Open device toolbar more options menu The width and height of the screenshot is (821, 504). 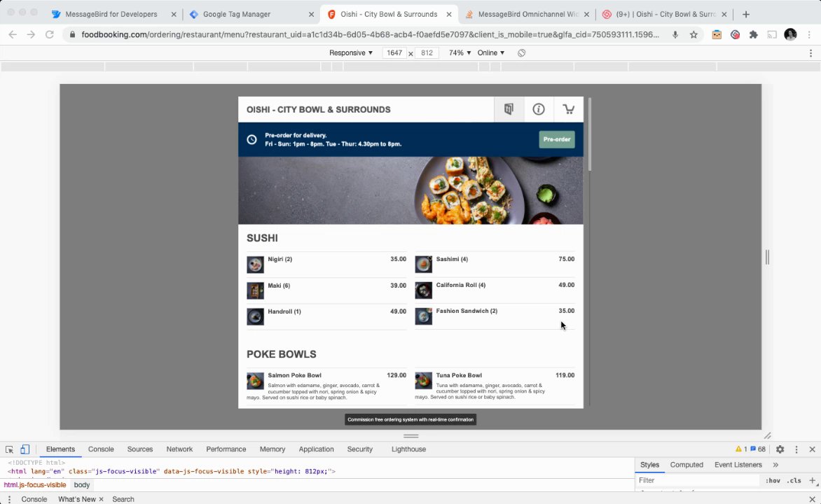click(810, 53)
